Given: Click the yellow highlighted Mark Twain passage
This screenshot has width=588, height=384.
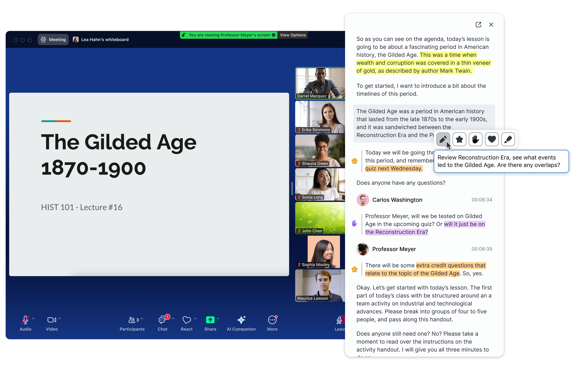Looking at the screenshot, I should [x=423, y=63].
